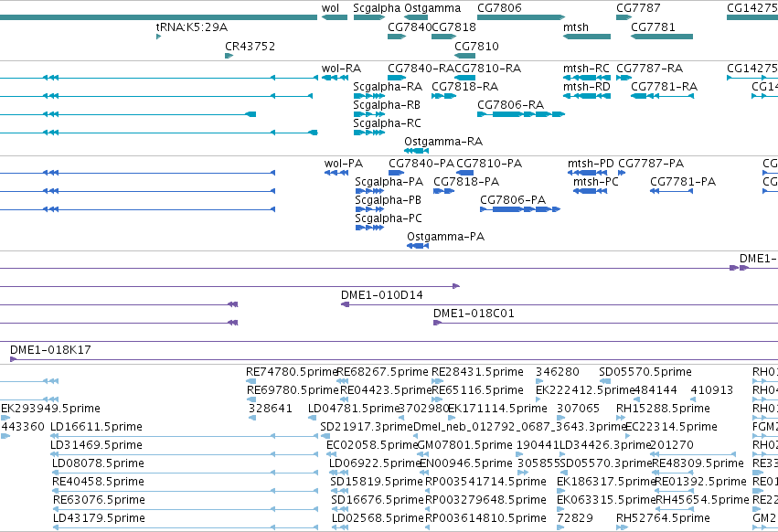Image resolution: width=778 pixels, height=532 pixels.
Task: Click the Scgalpha gene label
Action: pos(377,8)
